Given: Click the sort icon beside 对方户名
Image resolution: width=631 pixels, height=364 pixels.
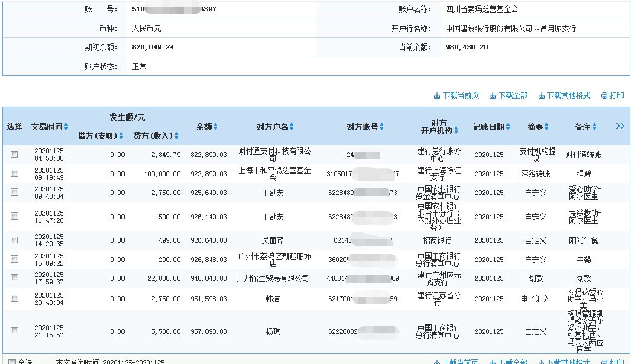Looking at the screenshot, I should [293, 127].
